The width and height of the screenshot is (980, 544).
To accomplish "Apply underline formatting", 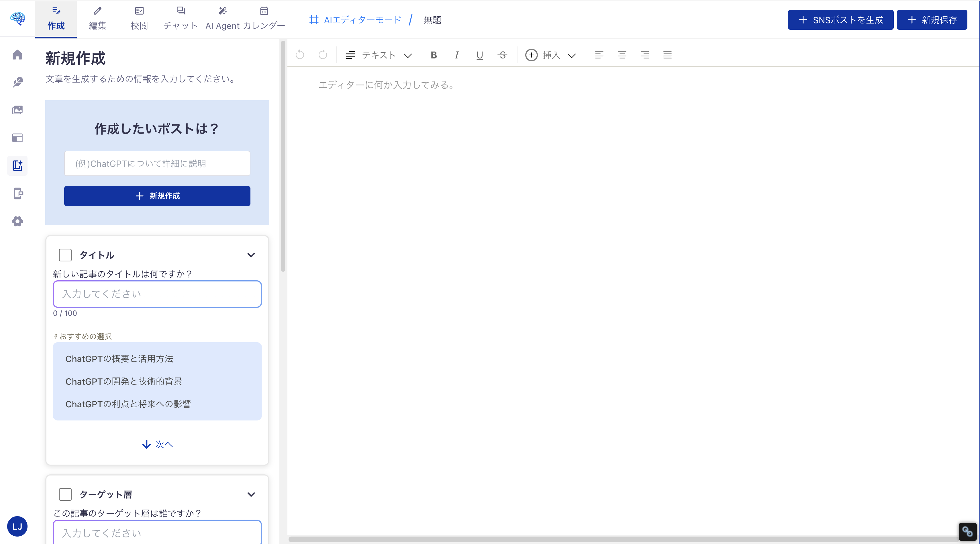I will pos(479,55).
